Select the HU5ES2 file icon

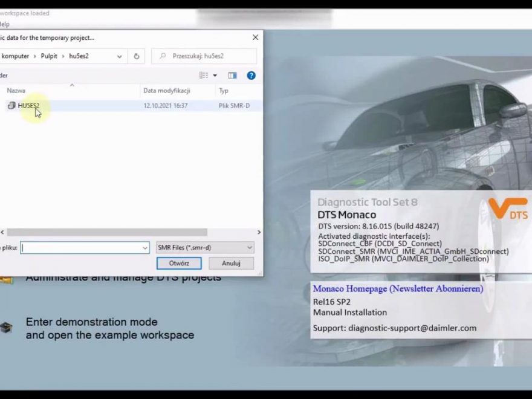point(11,106)
